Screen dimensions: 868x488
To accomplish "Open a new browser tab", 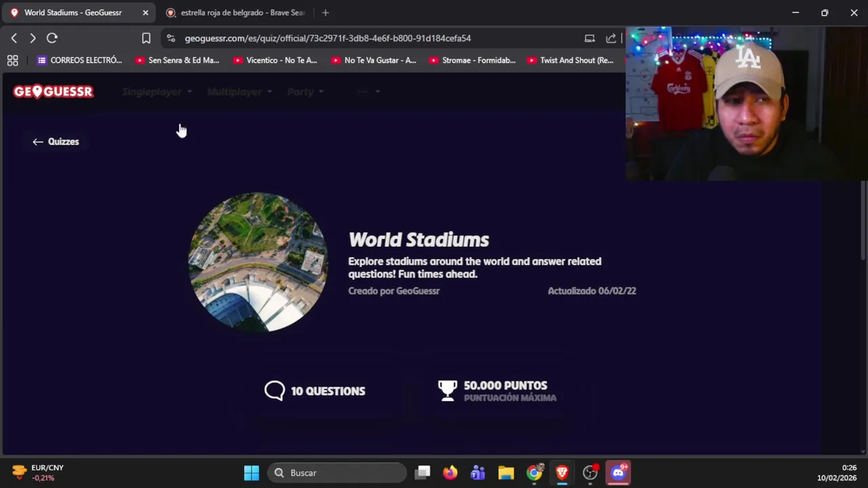I will 325,13.
